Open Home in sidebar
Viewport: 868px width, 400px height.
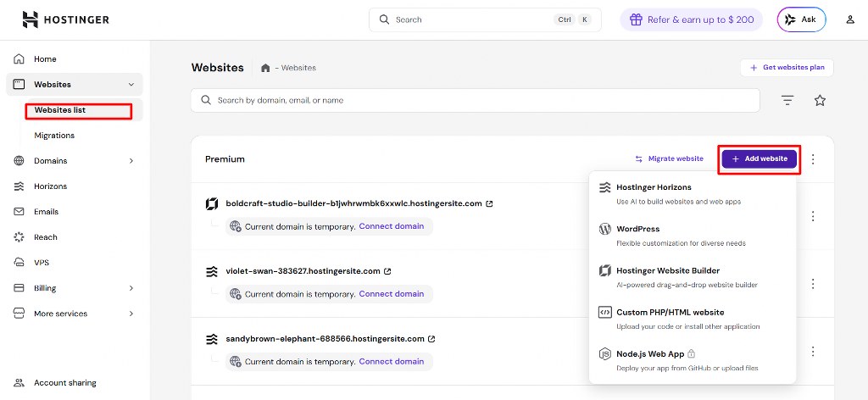pyautogui.click(x=46, y=58)
